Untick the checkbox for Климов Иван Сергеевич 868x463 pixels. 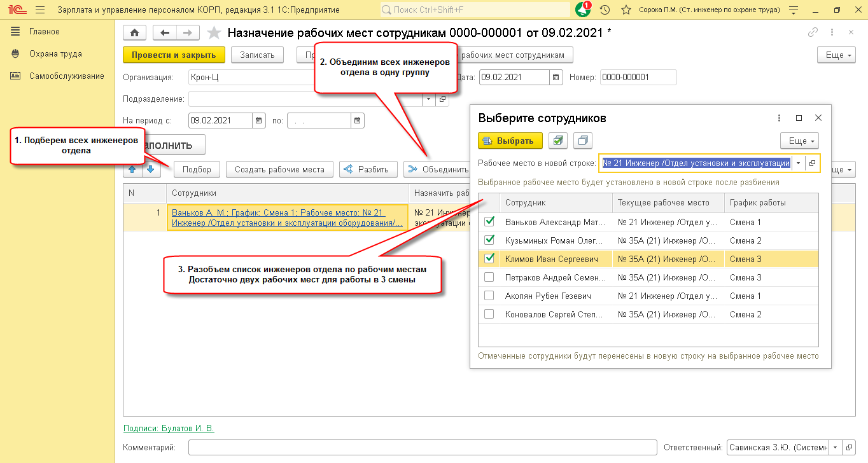(x=489, y=259)
